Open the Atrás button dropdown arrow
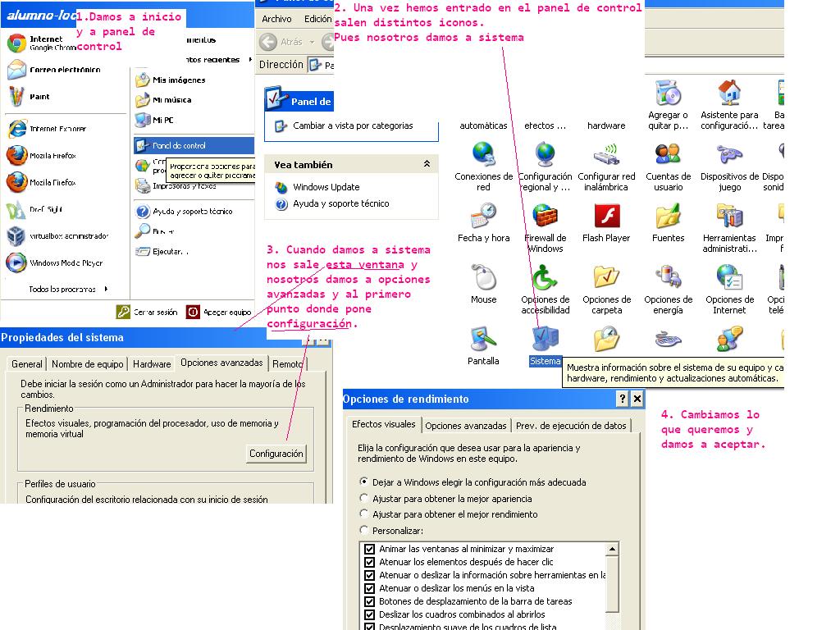 [312, 42]
